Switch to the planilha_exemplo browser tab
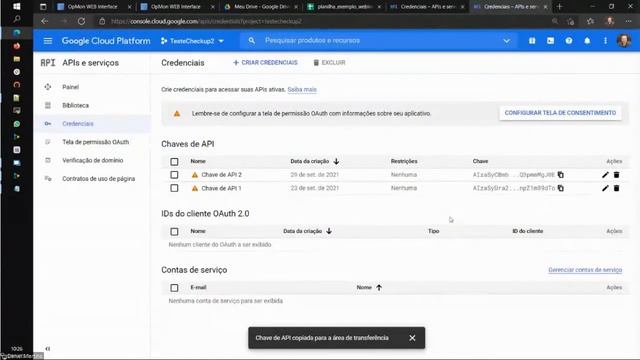Viewport: 640px width, 360px height. click(344, 7)
